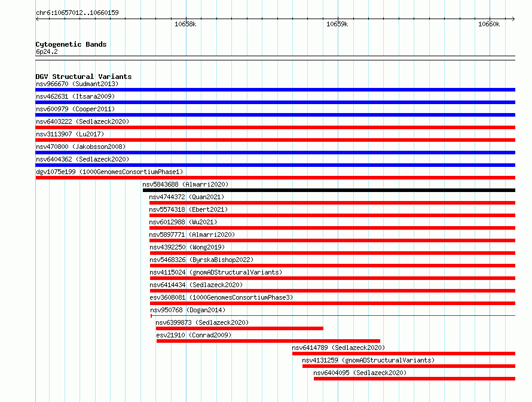Click nsv4131259 (gnomADStructuralVariants) label

(368, 360)
